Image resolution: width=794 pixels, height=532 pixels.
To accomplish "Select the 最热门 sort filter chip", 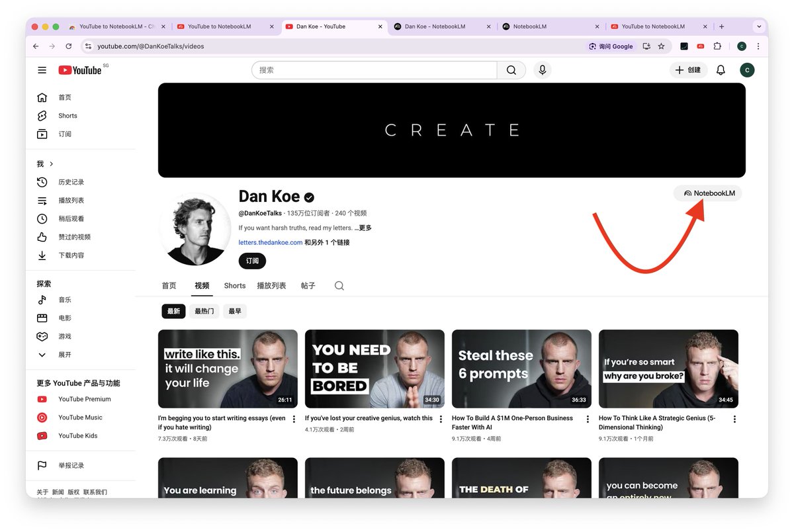I will tap(204, 311).
